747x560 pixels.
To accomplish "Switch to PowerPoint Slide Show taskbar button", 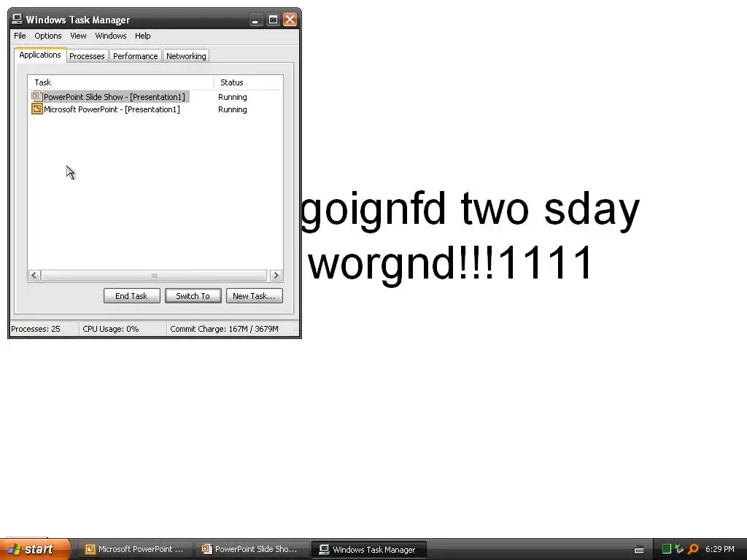I will (251, 549).
